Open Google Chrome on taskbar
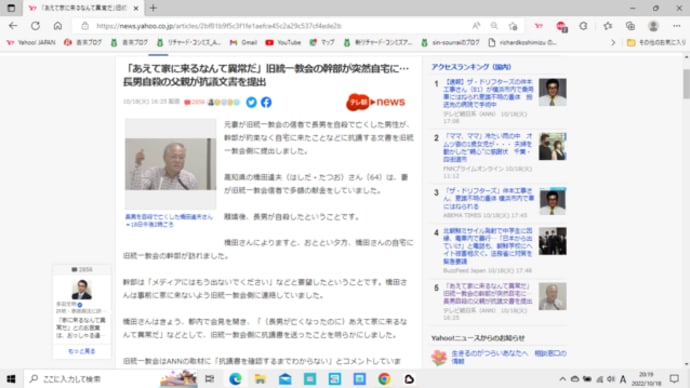Viewport: 690px width, 388px height. 384,379
